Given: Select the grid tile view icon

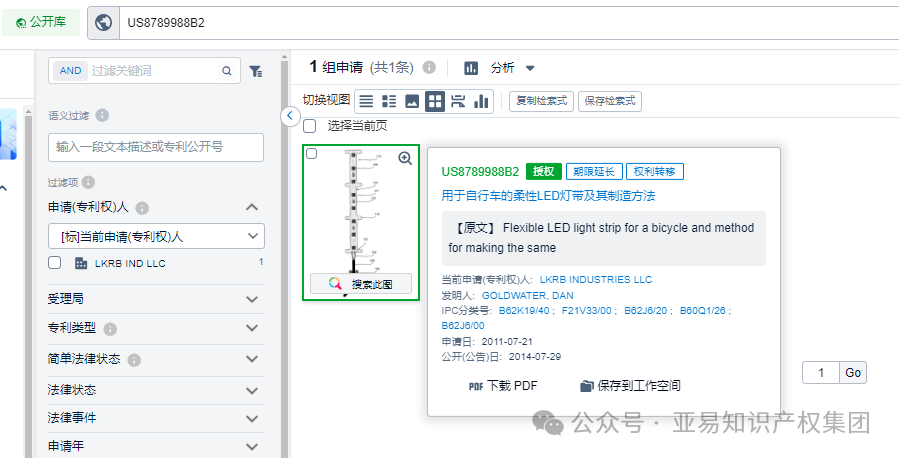Looking at the screenshot, I should (x=435, y=102).
